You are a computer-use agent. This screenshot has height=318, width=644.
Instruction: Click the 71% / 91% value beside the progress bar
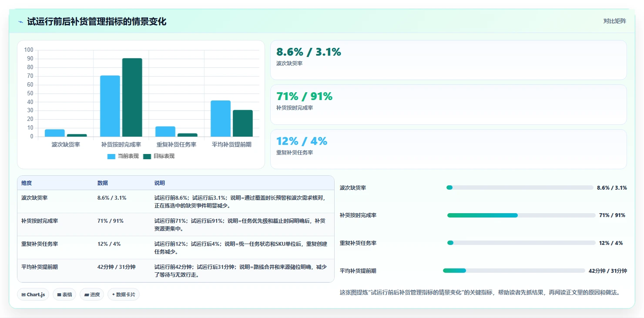point(612,215)
